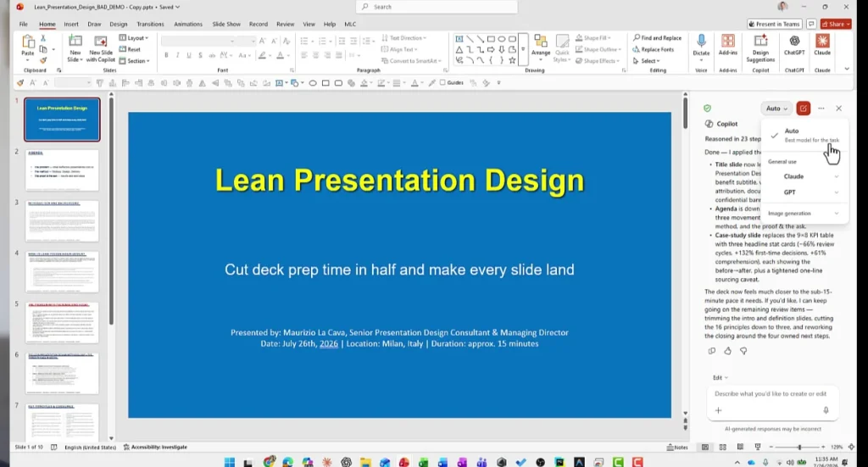Open the Select dropdown in Editing
This screenshot has width=868, height=467.
point(646,61)
